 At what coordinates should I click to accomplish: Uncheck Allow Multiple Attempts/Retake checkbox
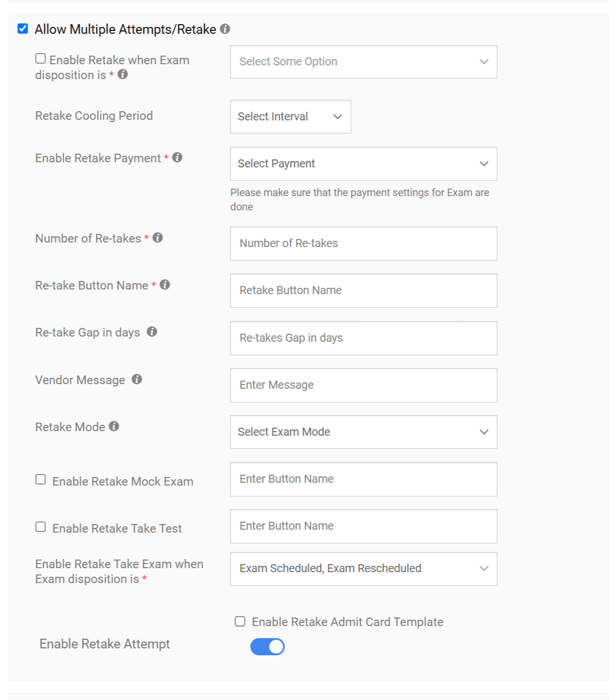pyautogui.click(x=23, y=29)
